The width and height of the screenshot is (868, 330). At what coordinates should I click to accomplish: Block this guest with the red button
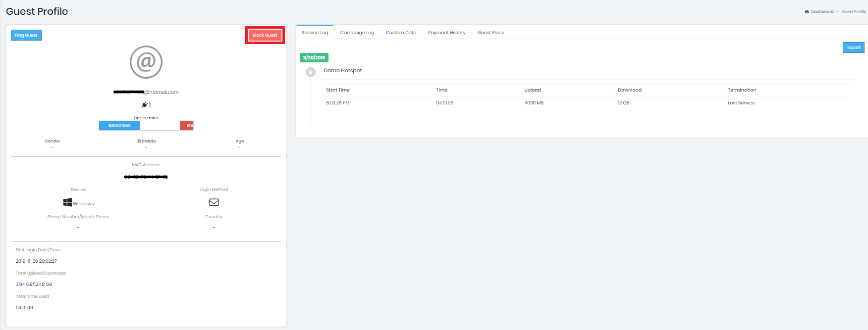point(265,35)
